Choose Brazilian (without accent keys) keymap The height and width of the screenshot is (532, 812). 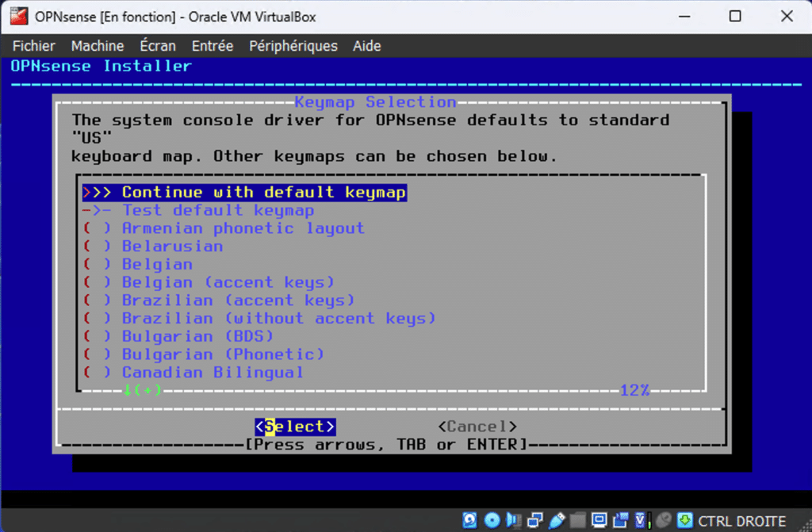point(259,319)
